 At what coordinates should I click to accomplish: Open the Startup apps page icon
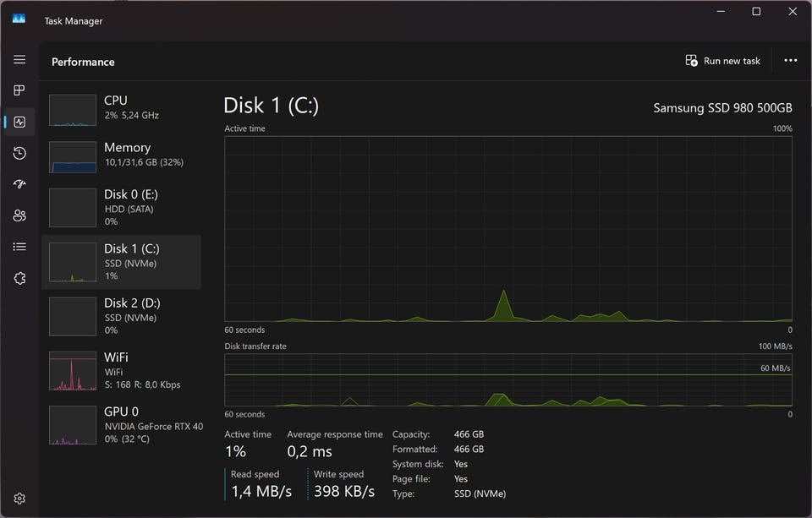(19, 184)
